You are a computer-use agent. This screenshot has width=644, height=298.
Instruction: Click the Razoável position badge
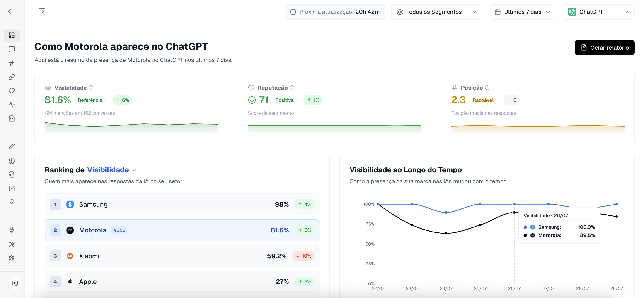tap(483, 100)
